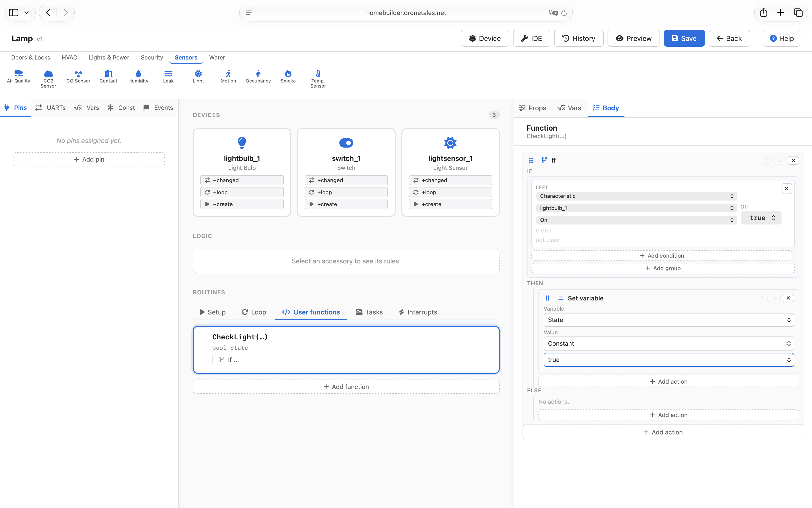Add a Leak sensor
This screenshot has height=508, width=812.
[168, 77]
